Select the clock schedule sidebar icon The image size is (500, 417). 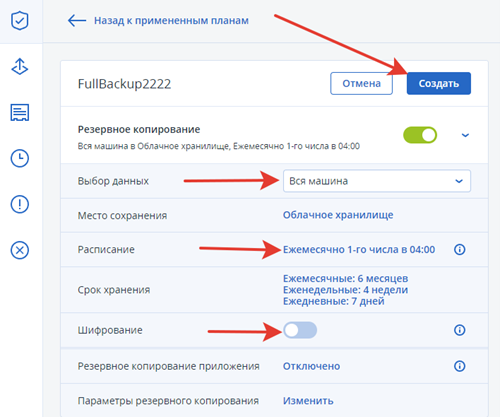tap(20, 158)
